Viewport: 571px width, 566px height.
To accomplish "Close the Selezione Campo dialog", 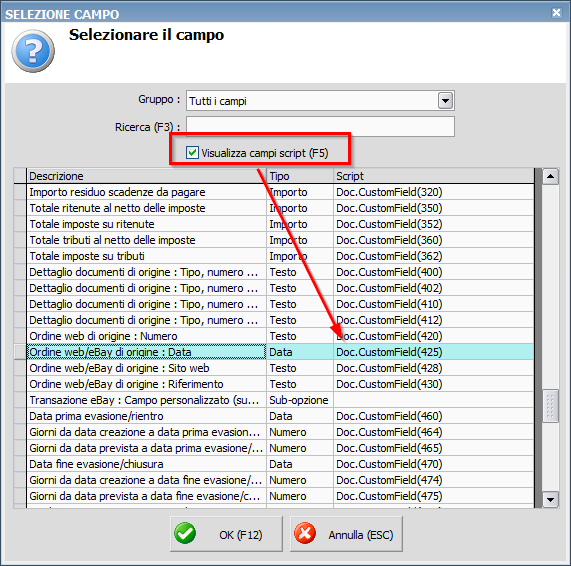I will (x=556, y=13).
